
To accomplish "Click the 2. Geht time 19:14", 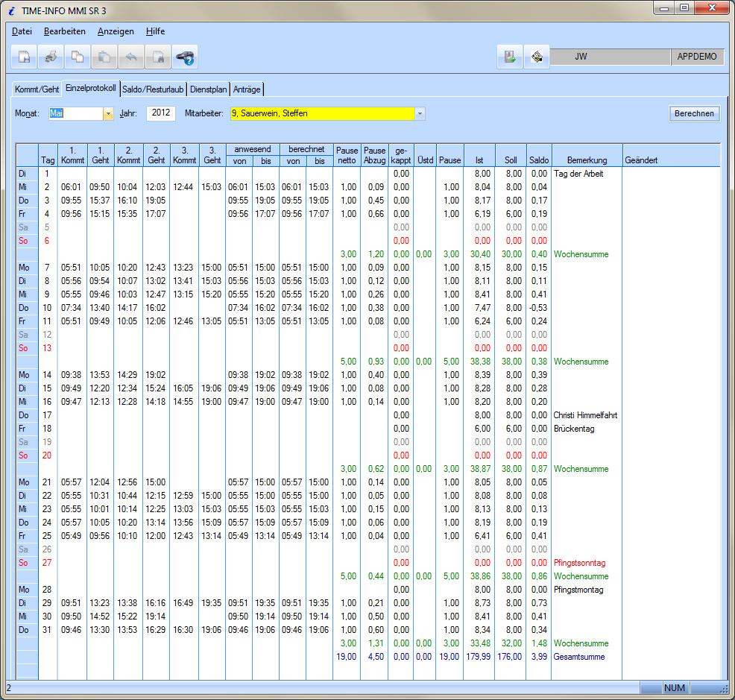I will 155,617.
